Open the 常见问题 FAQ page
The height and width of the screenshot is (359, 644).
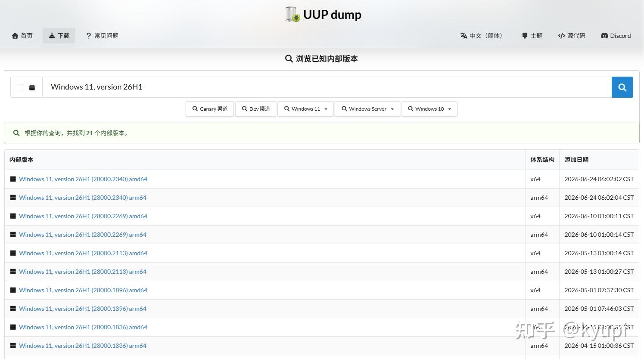(x=102, y=36)
